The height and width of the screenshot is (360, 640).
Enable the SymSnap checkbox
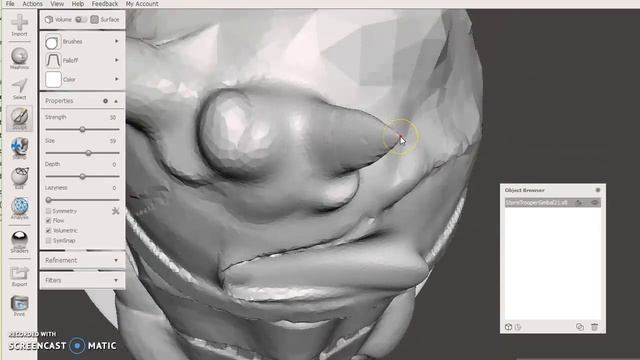click(48, 241)
